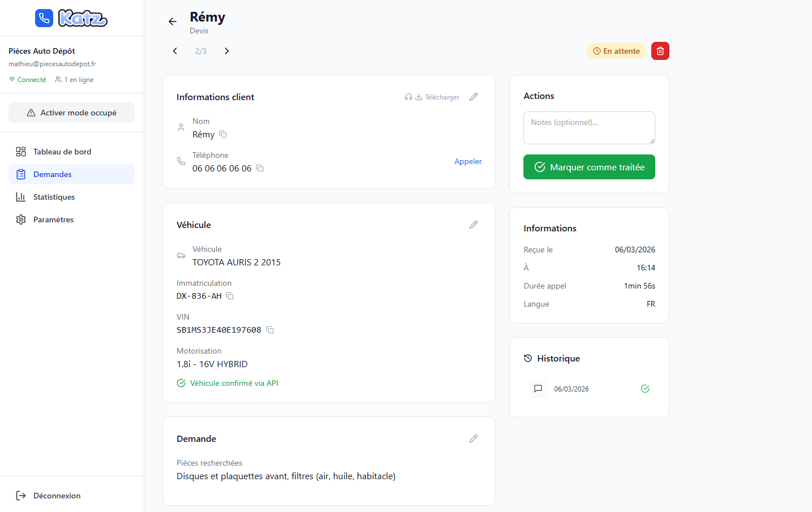Copy the client name Rémy
This screenshot has height=512, width=812.
[223, 134]
